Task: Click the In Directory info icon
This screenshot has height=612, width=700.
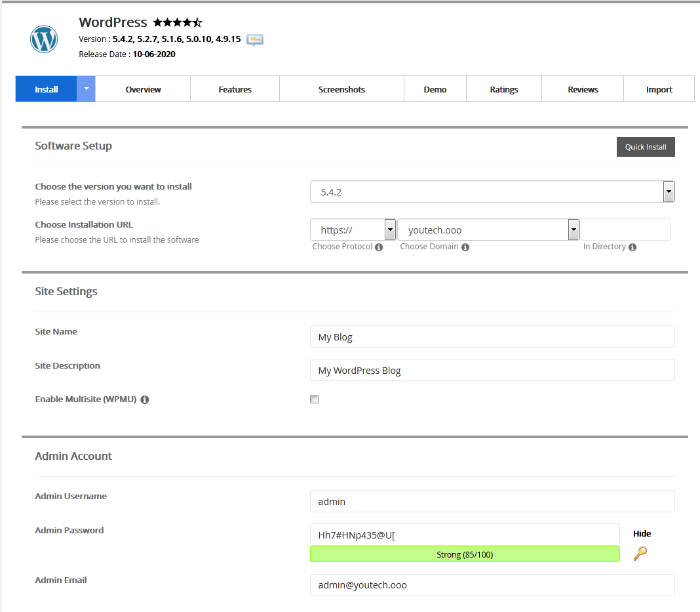Action: click(x=632, y=247)
